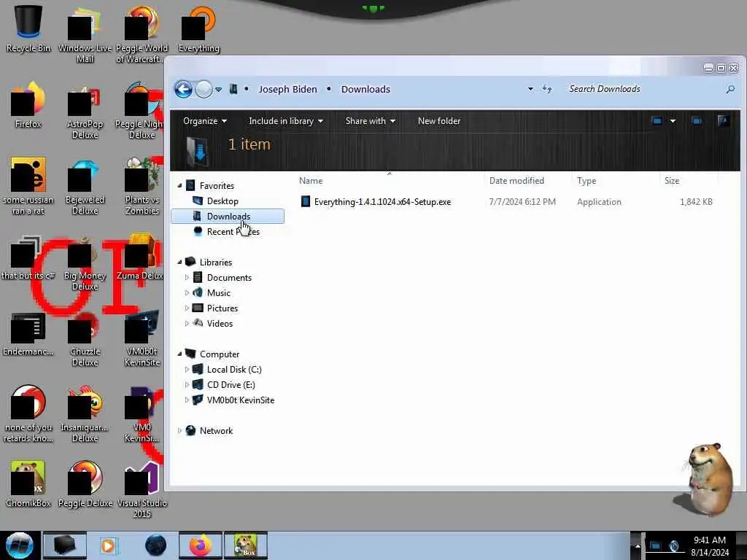Click the ChomikBox taskbar button
Screen dimensions: 747x560
coord(246,545)
